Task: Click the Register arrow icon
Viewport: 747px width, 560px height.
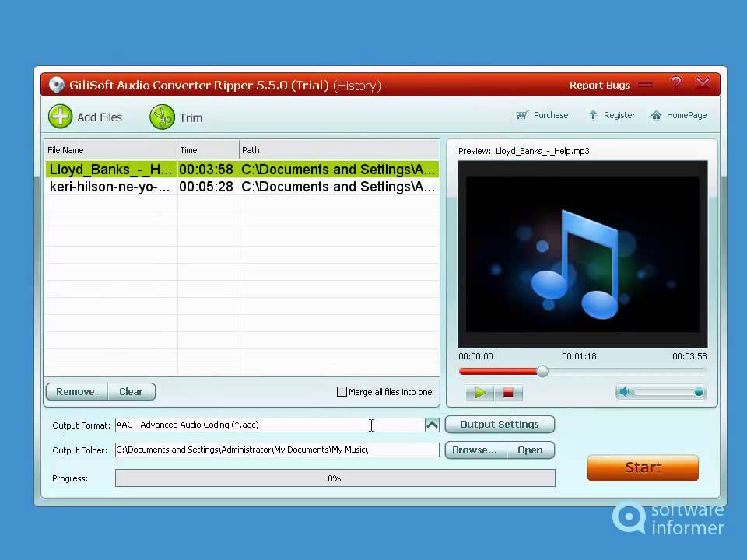Action: [593, 115]
